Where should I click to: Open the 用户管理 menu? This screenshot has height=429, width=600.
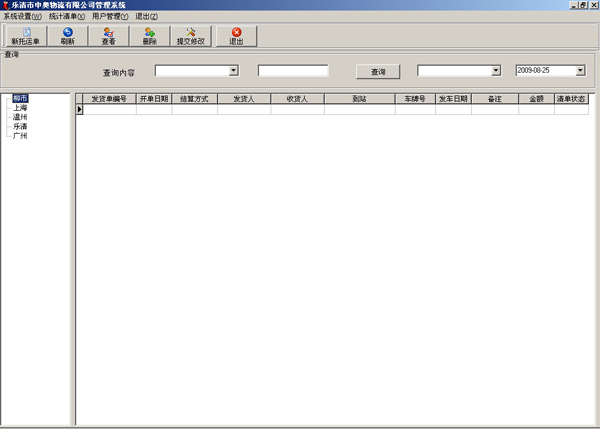(109, 17)
